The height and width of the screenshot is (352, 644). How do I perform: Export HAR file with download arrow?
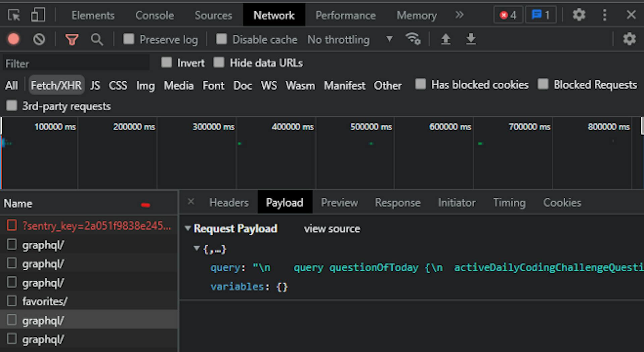tap(471, 39)
